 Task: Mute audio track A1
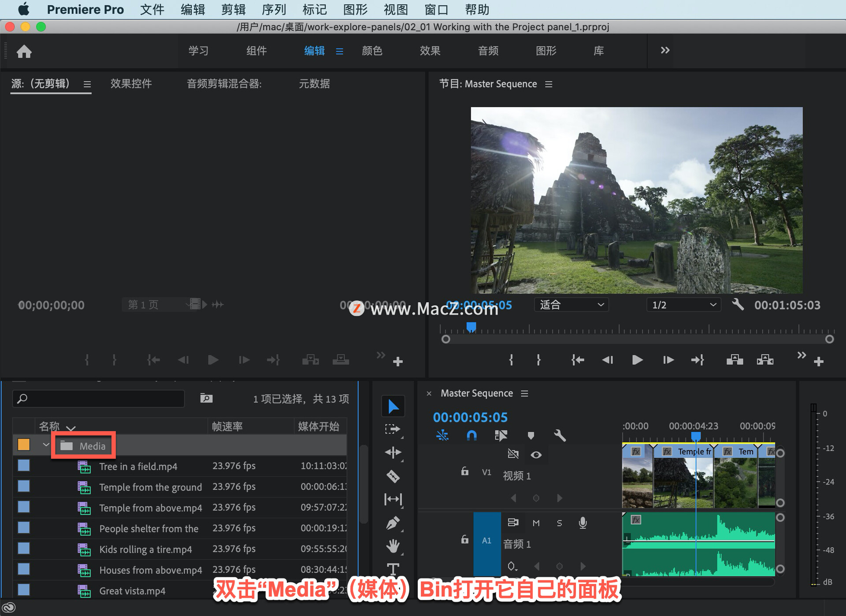coord(536,523)
